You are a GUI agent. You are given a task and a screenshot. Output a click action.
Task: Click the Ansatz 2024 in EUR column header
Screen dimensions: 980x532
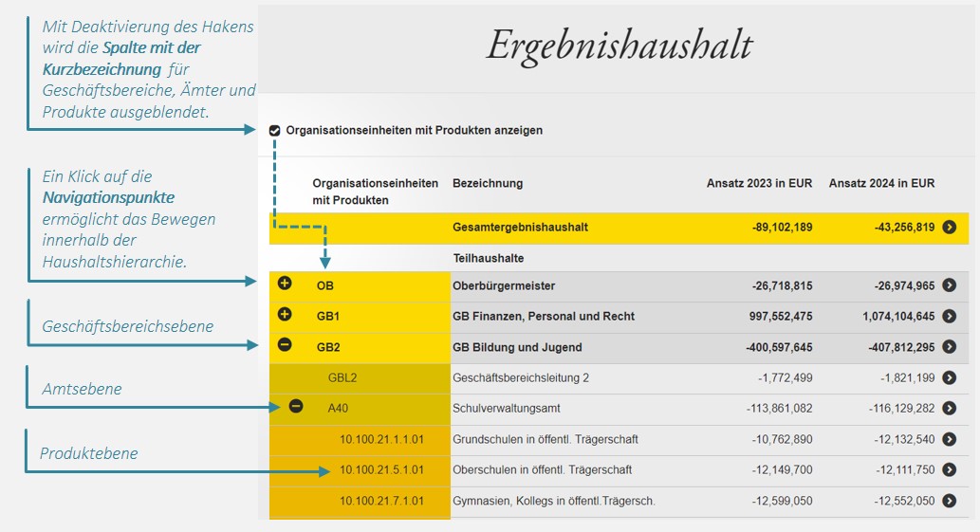pyautogui.click(x=881, y=183)
